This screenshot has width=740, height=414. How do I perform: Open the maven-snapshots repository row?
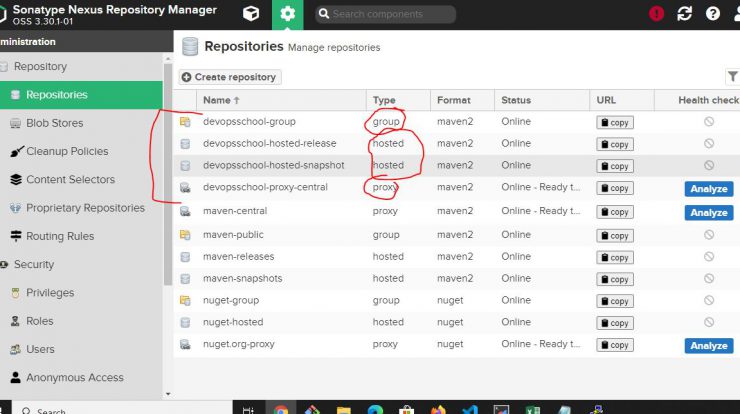pos(456,279)
